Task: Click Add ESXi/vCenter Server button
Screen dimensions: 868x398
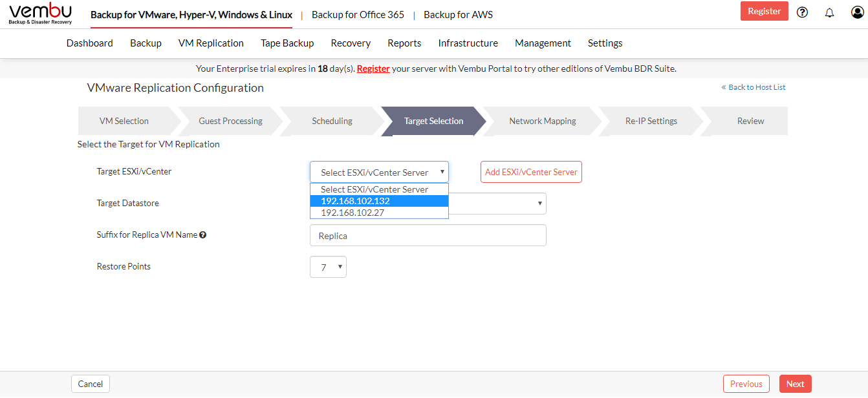Action: coord(531,172)
